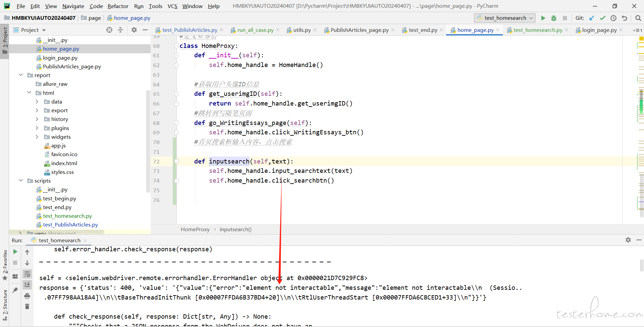The height and width of the screenshot is (327, 644).
Task: Fold the HomeProxy class at line 60
Action: click(176, 46)
